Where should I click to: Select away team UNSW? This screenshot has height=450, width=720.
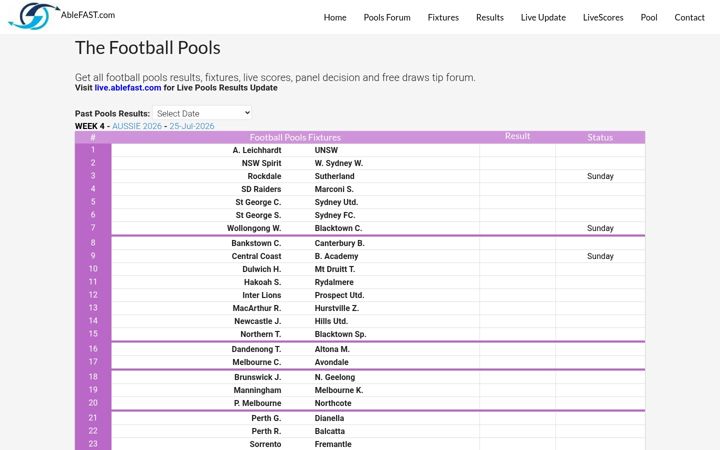[326, 150]
